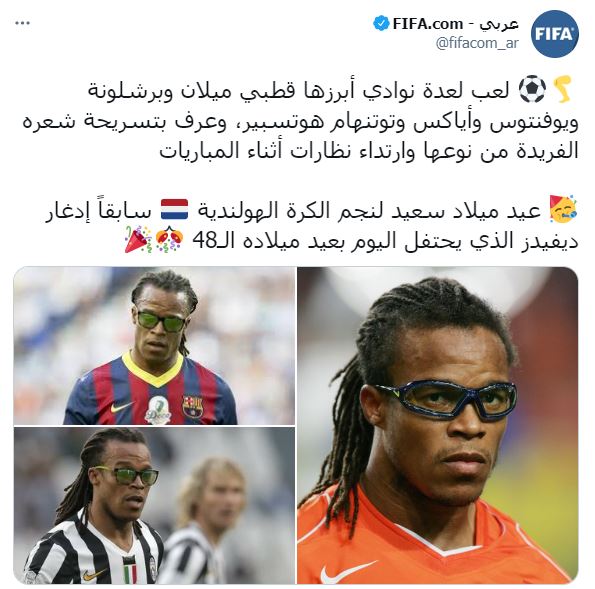Click the flexed leg emoji
This screenshot has width=595, height=589.
tap(563, 89)
